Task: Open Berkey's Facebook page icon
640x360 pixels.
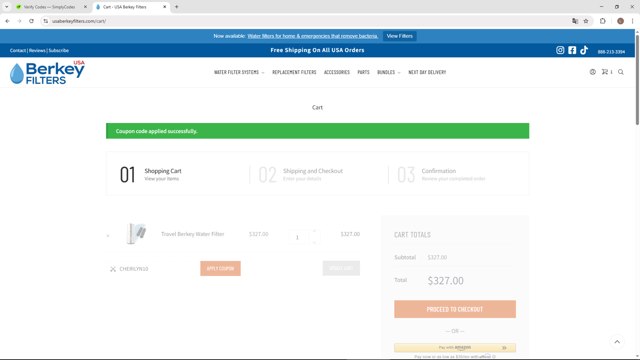Action: pyautogui.click(x=572, y=50)
